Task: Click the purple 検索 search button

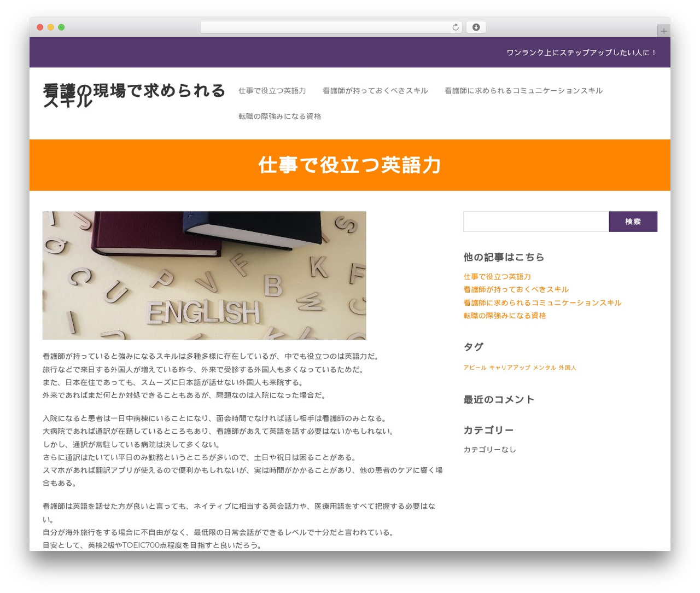Action: [633, 222]
